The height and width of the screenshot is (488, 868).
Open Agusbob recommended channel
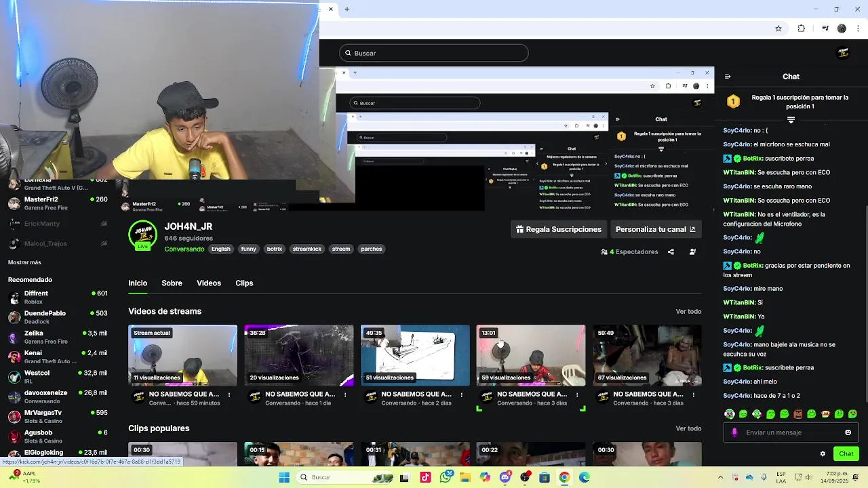(x=57, y=436)
